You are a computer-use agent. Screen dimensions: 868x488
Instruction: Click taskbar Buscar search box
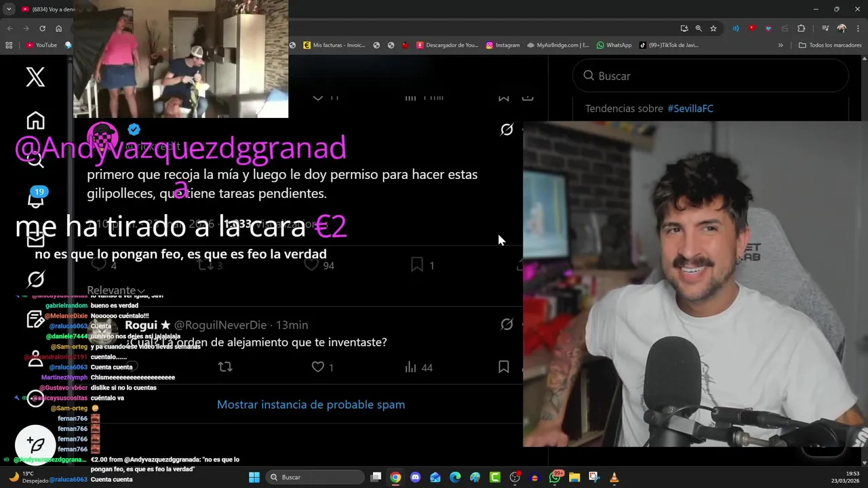click(315, 477)
